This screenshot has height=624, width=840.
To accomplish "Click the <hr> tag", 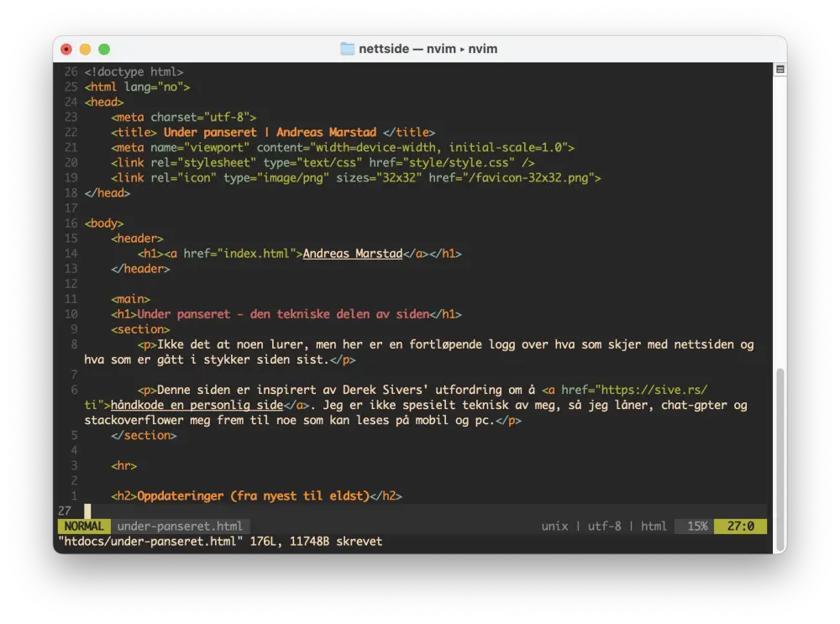I will (123, 465).
